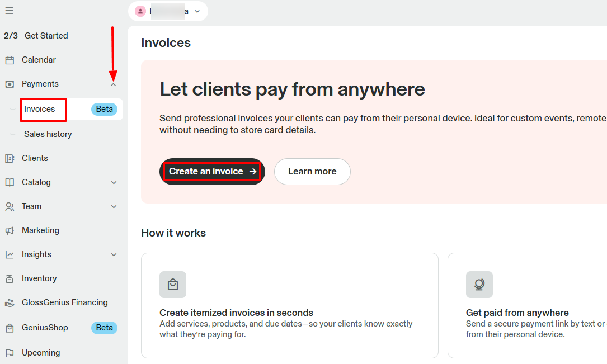This screenshot has width=607, height=364.
Task: Collapse the Payments section
Action: [113, 83]
